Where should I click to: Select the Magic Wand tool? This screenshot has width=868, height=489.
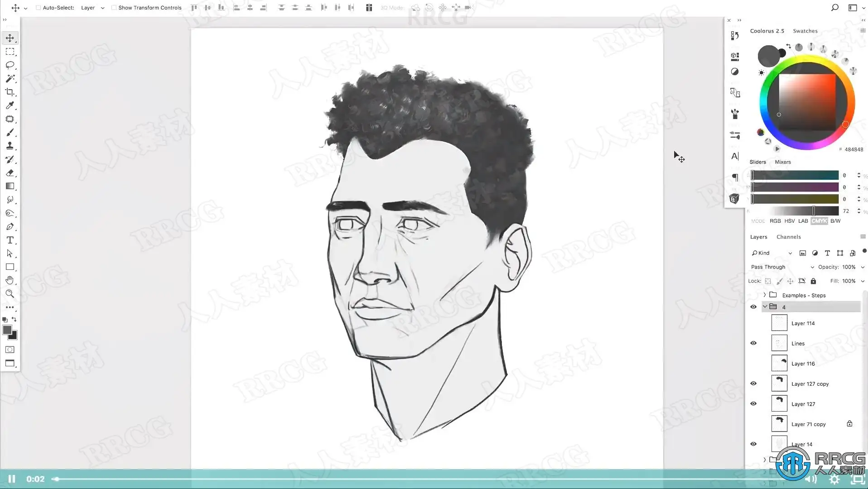[10, 79]
